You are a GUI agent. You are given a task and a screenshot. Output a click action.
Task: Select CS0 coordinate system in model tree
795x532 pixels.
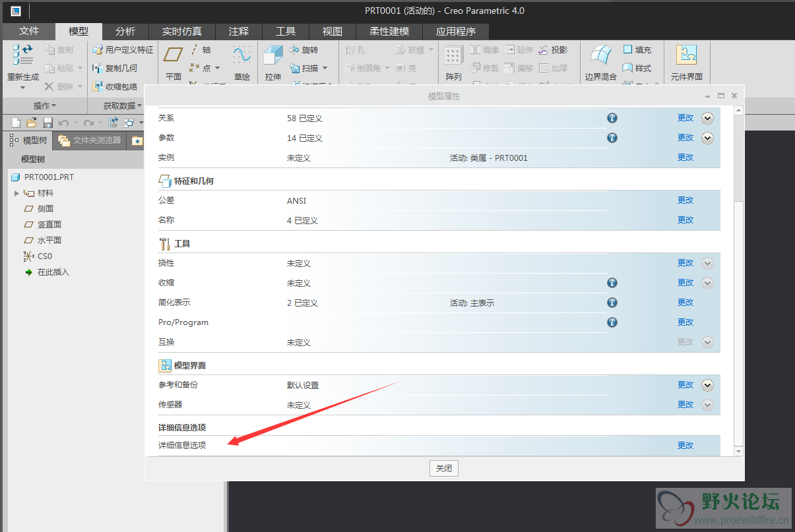coord(38,256)
